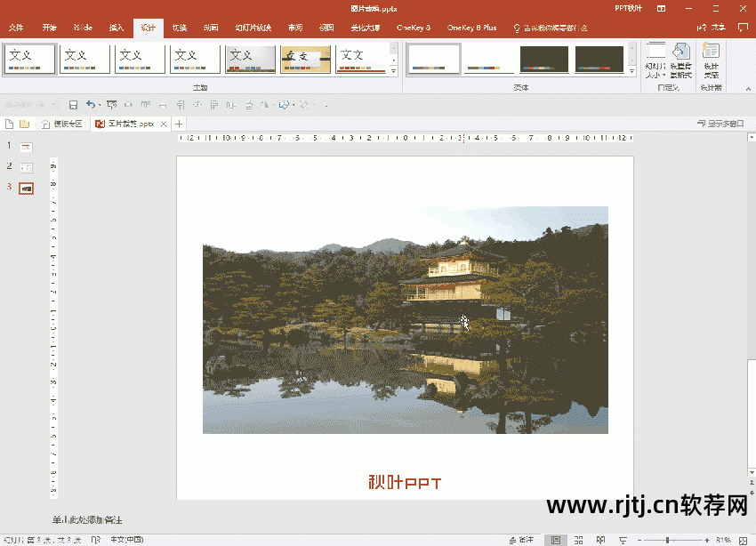Click the add new tab plus button
756x546 pixels.
(179, 124)
